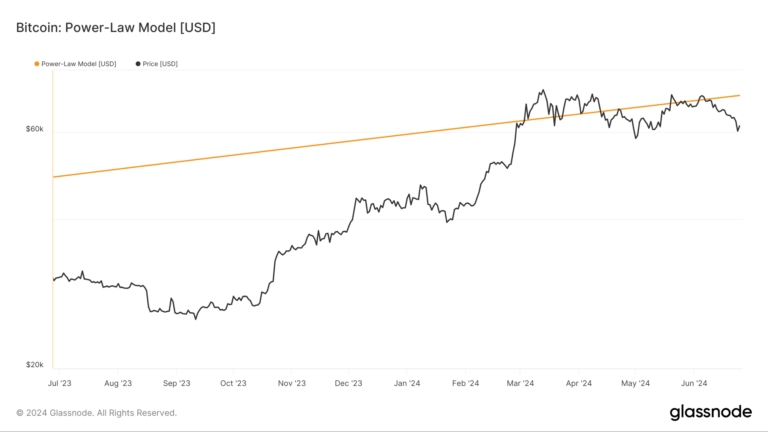Select the Dec '23 x-axis label
This screenshot has width=768, height=432.
(x=349, y=383)
